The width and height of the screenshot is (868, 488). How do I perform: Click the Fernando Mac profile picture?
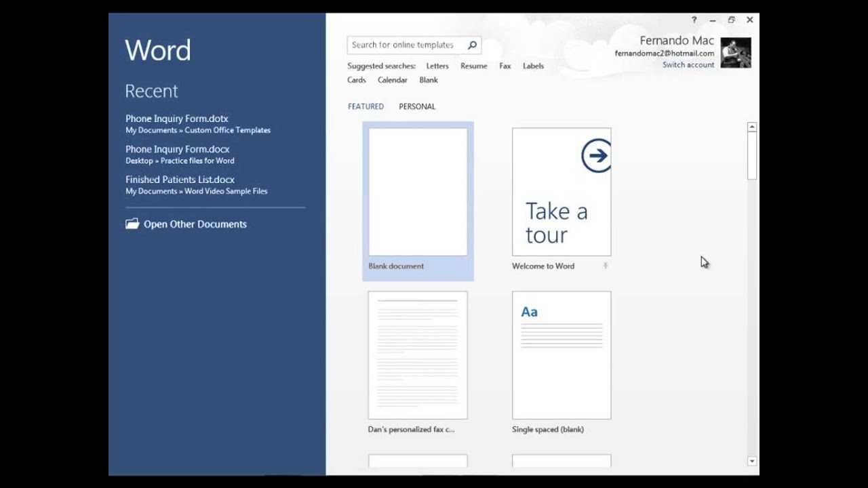(736, 52)
